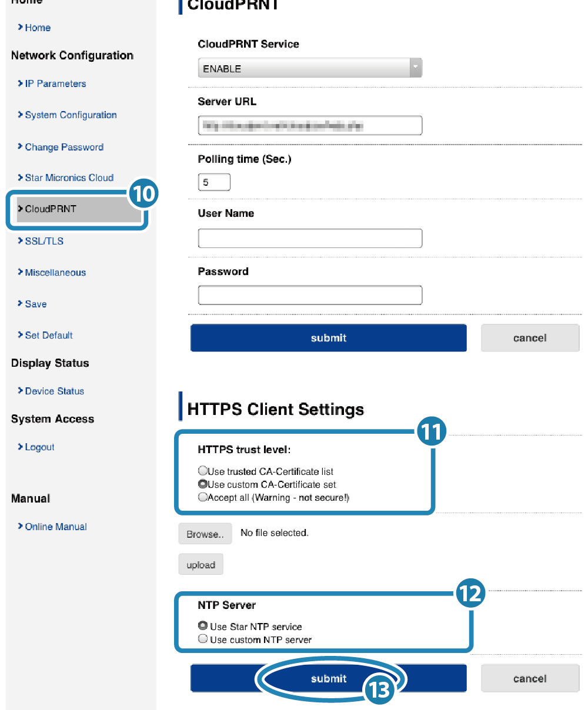Click Browse to choose certificate file
The image size is (588, 710).
[205, 534]
